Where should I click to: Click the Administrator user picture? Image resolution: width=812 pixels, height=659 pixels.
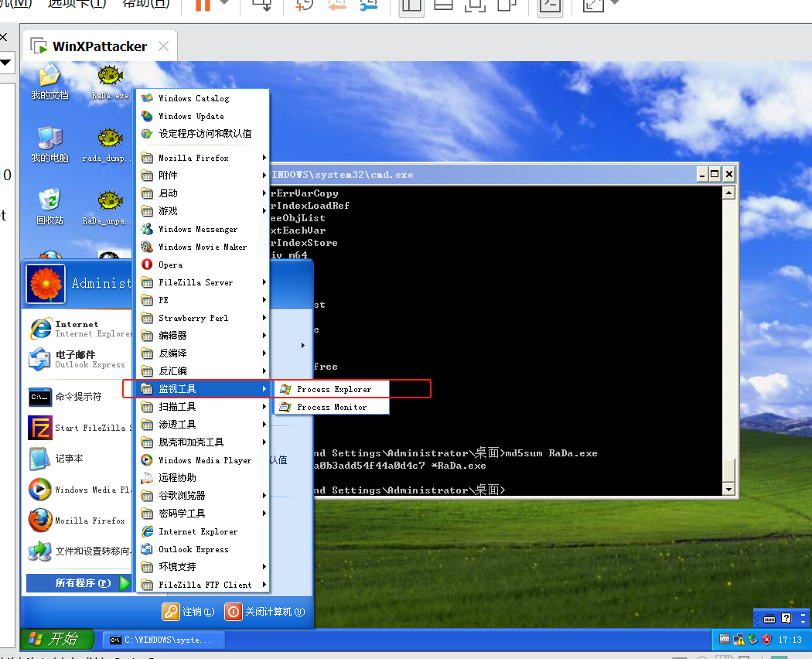pos(46,284)
